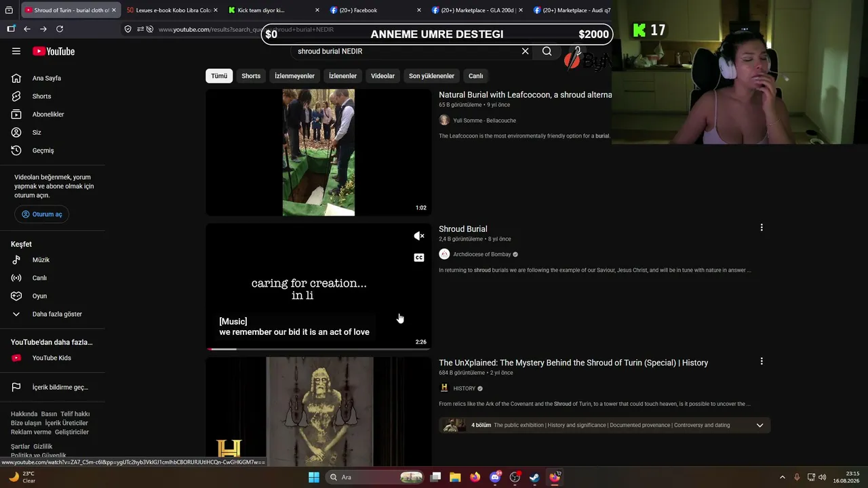Click the tracking protection shield icon
Image resolution: width=868 pixels, height=488 pixels.
tap(128, 29)
